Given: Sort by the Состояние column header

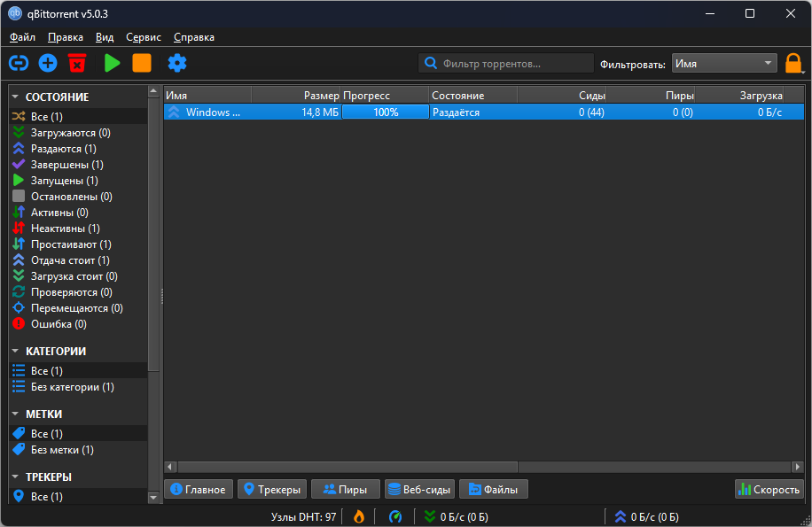Looking at the screenshot, I should click(473, 95).
